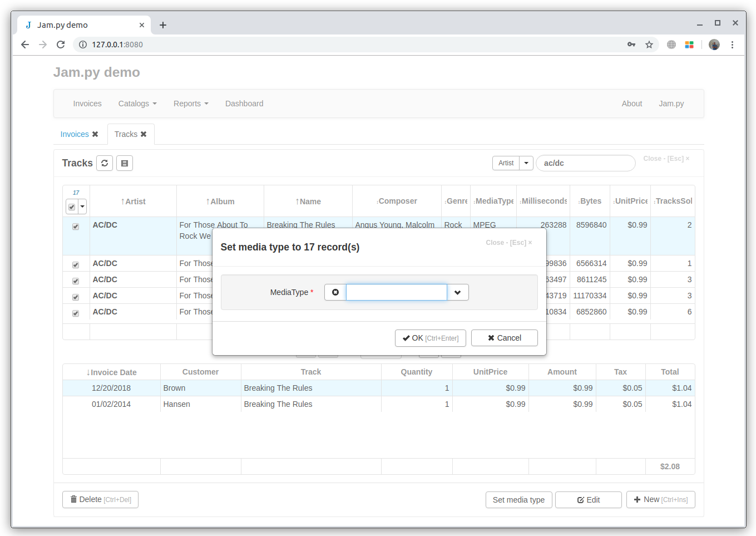Viewport: 756px width, 536px height.
Task: Open the Reports menu
Action: coord(191,104)
